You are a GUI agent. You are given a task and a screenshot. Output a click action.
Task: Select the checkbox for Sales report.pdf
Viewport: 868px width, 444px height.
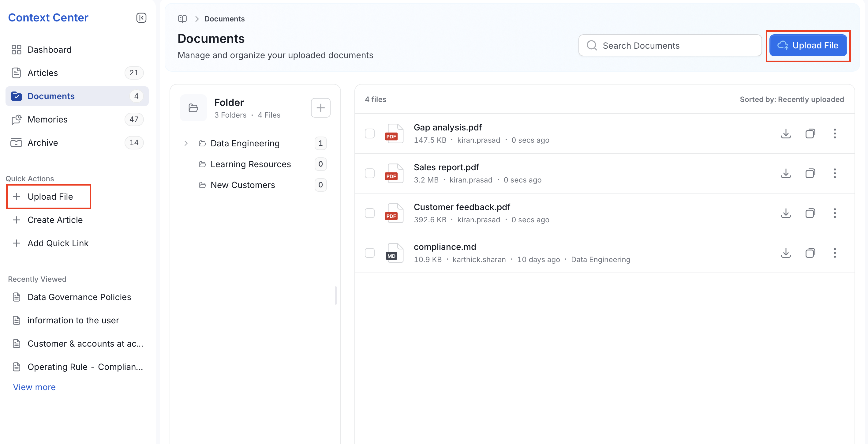point(370,173)
